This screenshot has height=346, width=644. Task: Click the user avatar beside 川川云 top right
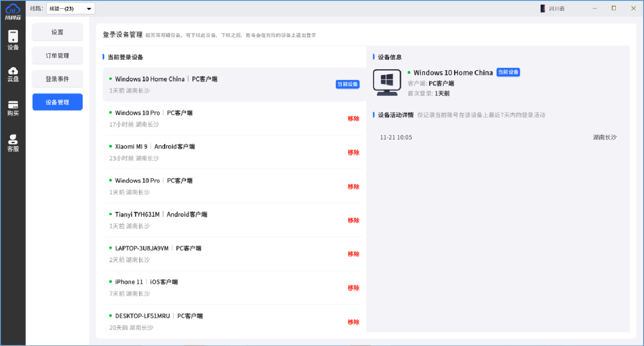542,8
